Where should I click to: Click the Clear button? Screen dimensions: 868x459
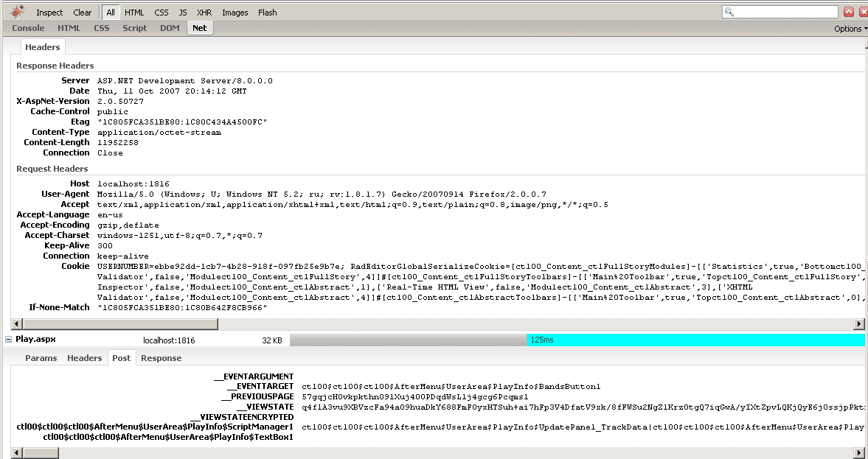(x=83, y=13)
